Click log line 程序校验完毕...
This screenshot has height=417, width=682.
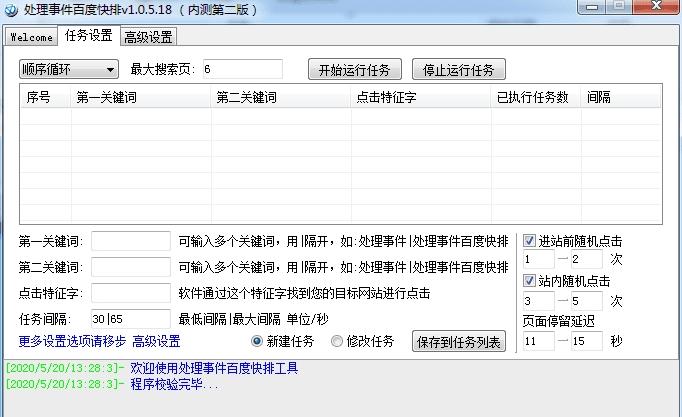174,384
